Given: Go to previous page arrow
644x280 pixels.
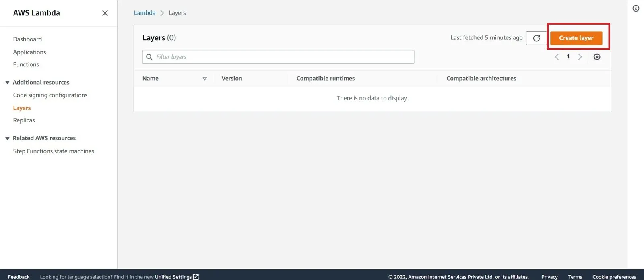Looking at the screenshot, I should (x=557, y=57).
